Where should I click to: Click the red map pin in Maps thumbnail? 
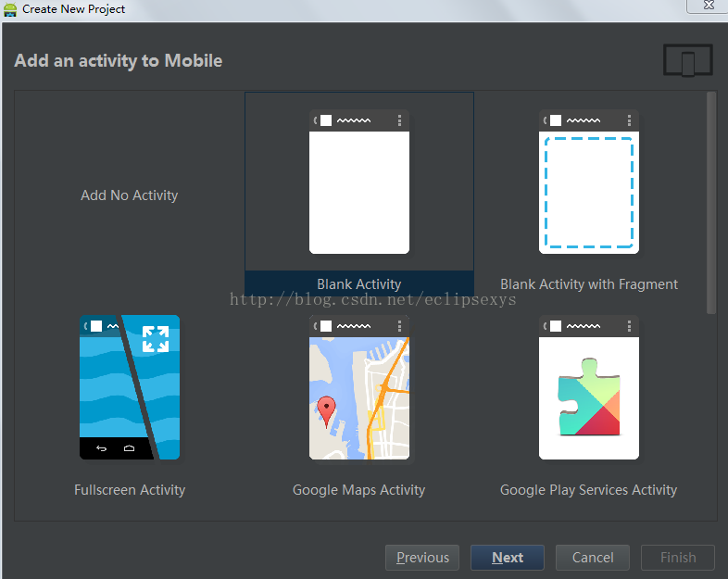[326, 411]
